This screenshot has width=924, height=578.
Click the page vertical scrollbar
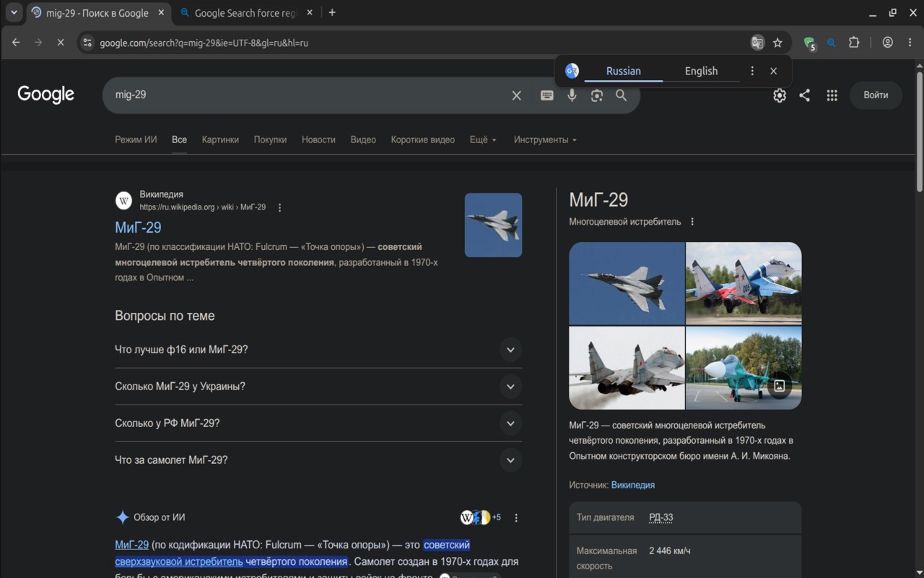[919, 130]
